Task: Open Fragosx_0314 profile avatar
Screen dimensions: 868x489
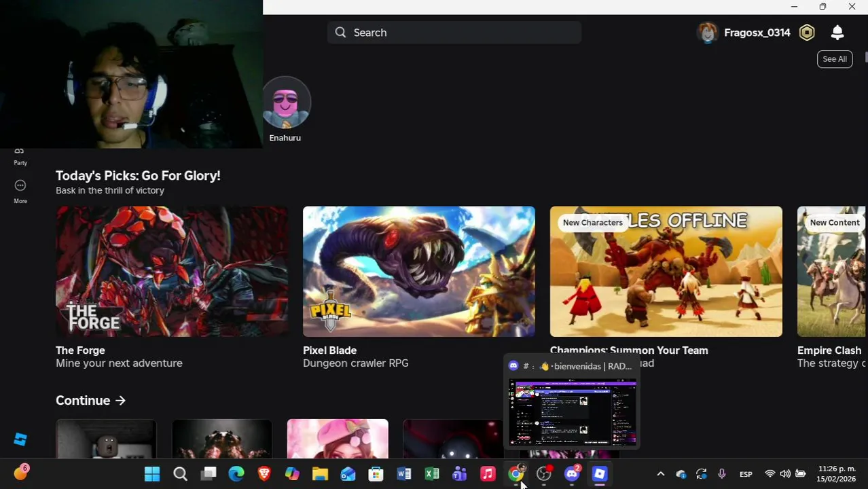Action: [708, 33]
